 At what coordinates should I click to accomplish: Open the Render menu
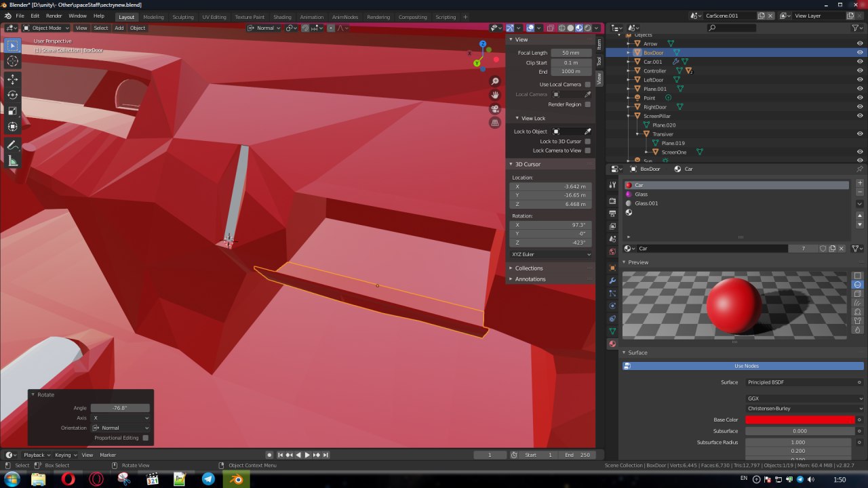54,16
